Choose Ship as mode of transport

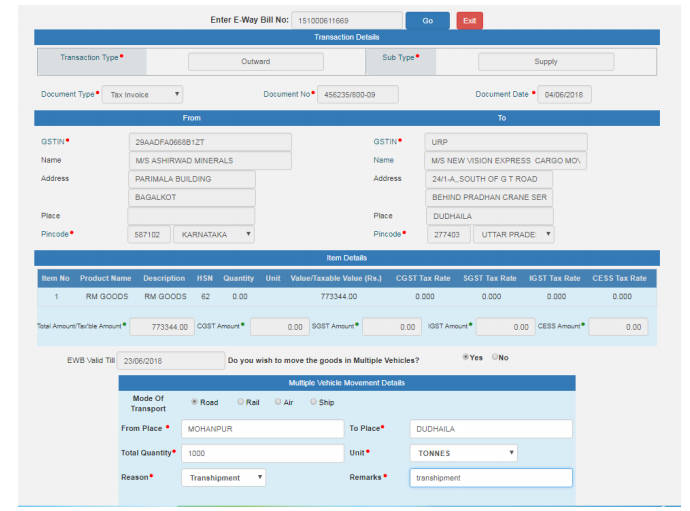[x=314, y=402]
